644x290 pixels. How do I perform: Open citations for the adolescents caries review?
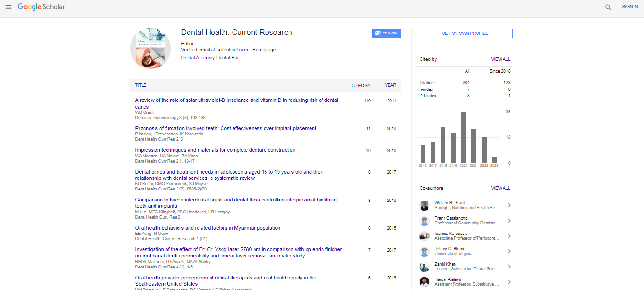tap(369, 172)
